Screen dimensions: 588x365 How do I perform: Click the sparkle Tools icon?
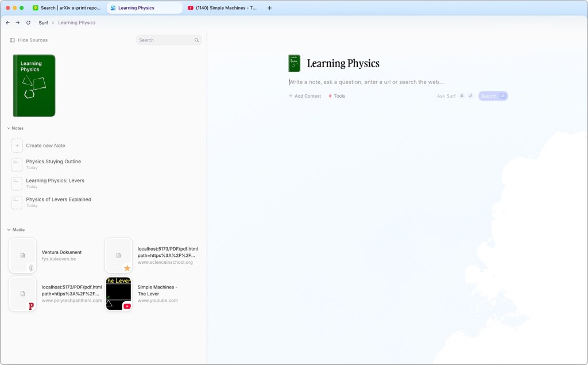point(330,96)
